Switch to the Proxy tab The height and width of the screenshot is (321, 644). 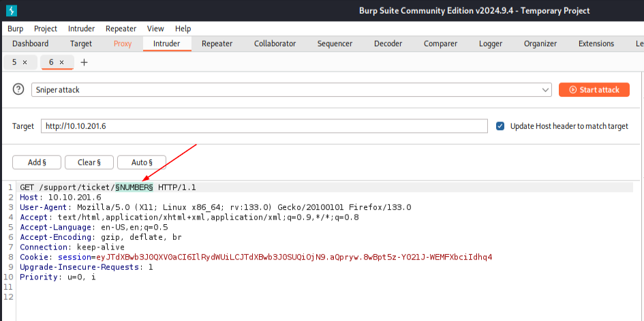point(123,44)
